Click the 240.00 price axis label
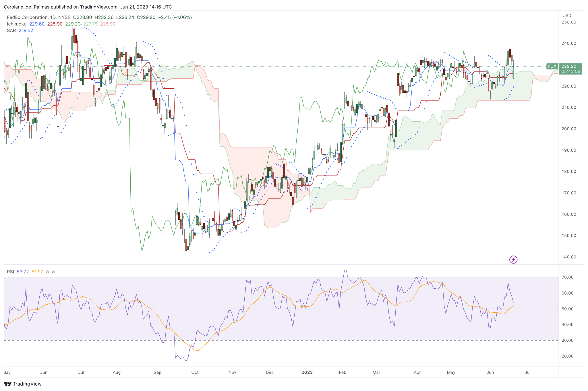 (569, 43)
